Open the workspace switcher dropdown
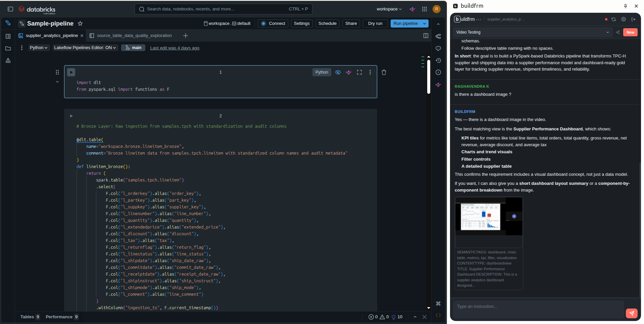The image size is (644, 324). click(389, 9)
